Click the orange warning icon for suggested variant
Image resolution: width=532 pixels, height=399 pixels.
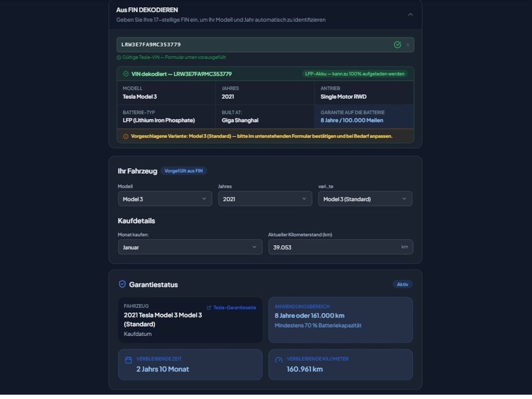coord(126,136)
